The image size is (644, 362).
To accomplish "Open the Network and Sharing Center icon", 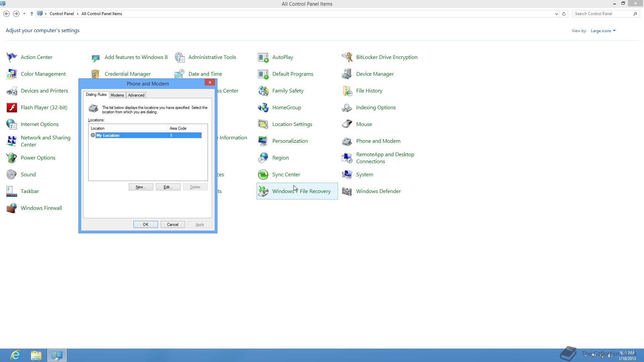I will coord(12,141).
